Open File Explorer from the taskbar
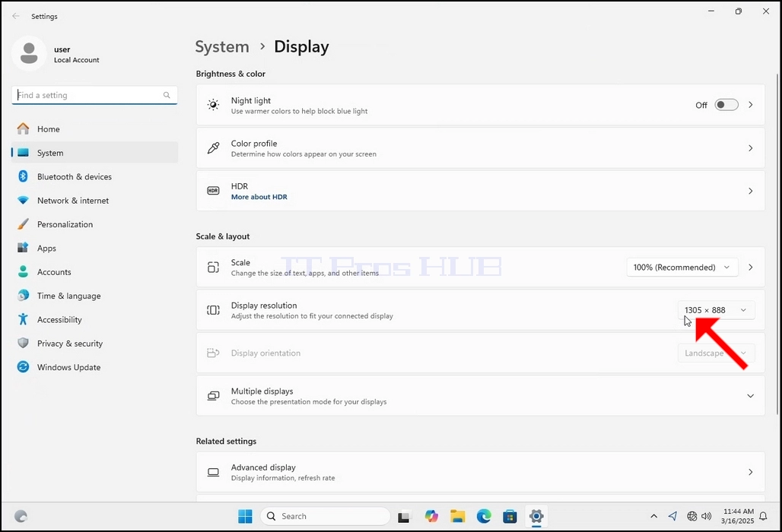The height and width of the screenshot is (532, 782). pyautogui.click(x=457, y=516)
